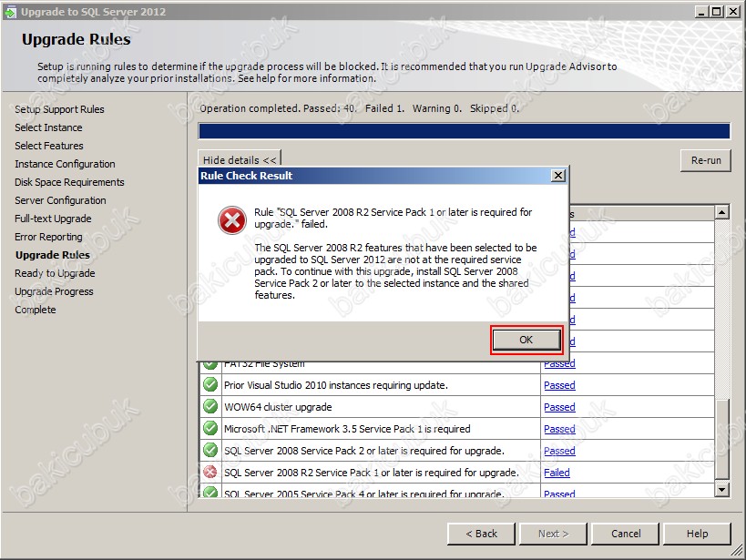Select the Server Configuration step
The width and height of the screenshot is (746, 560).
[60, 200]
